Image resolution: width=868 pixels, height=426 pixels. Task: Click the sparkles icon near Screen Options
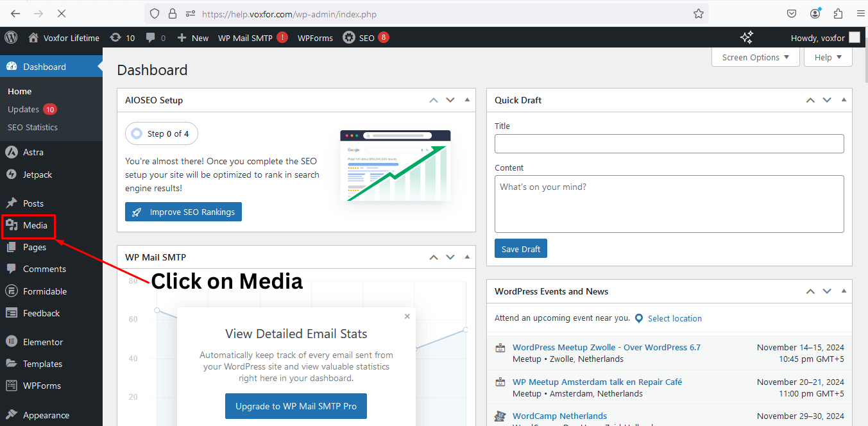[746, 37]
